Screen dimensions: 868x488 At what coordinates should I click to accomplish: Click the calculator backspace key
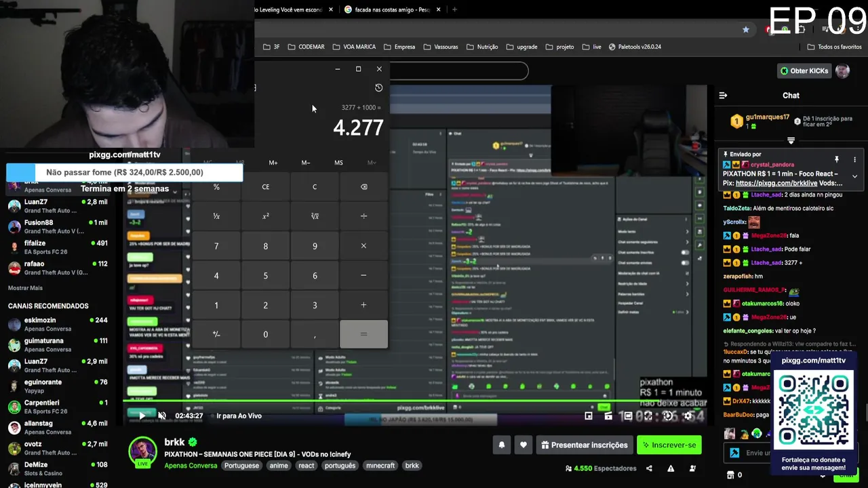tap(363, 187)
